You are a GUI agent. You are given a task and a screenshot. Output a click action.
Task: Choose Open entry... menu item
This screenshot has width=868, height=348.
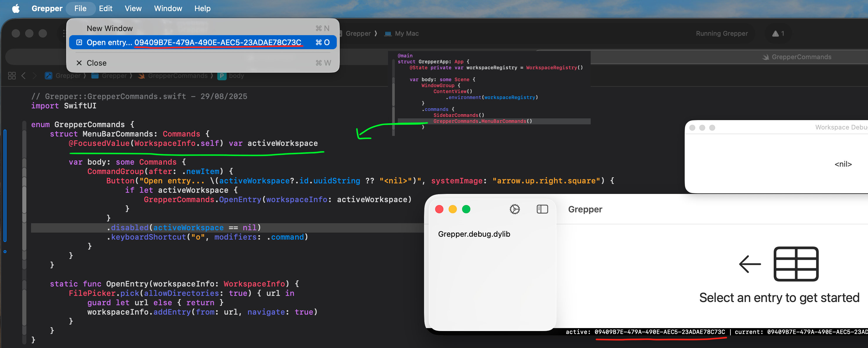point(203,42)
